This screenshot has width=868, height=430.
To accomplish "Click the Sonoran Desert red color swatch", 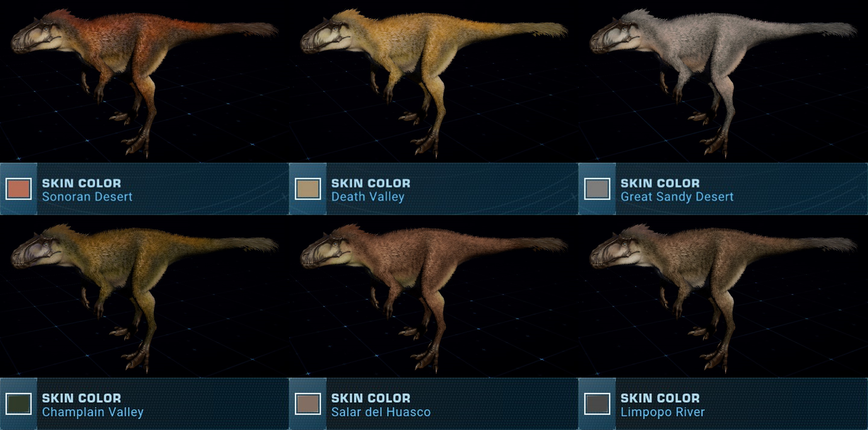I will [x=19, y=189].
